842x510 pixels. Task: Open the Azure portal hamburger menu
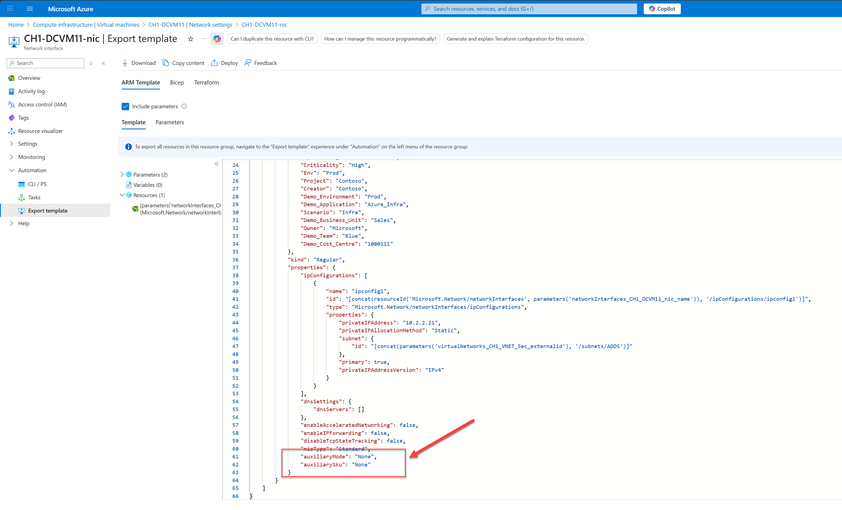pyautogui.click(x=30, y=9)
